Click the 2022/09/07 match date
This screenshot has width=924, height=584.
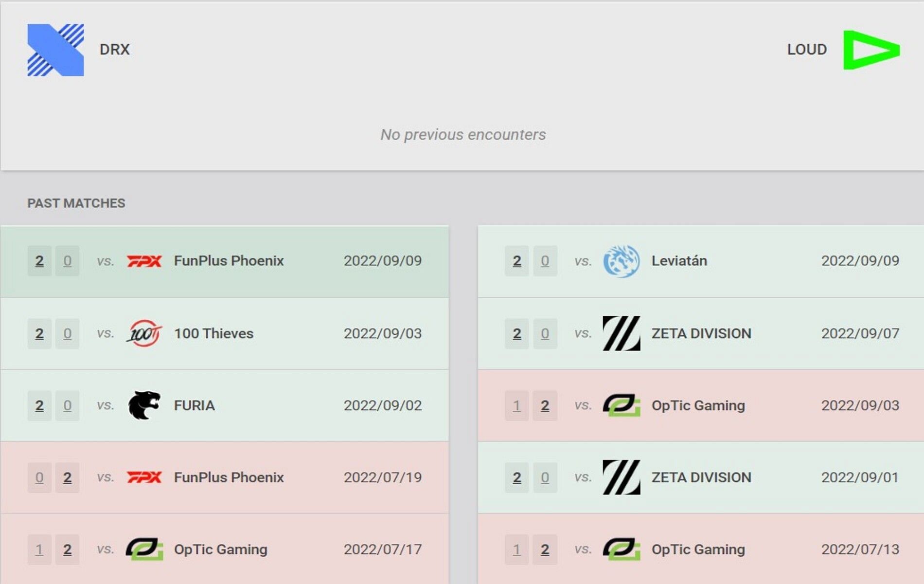click(860, 333)
